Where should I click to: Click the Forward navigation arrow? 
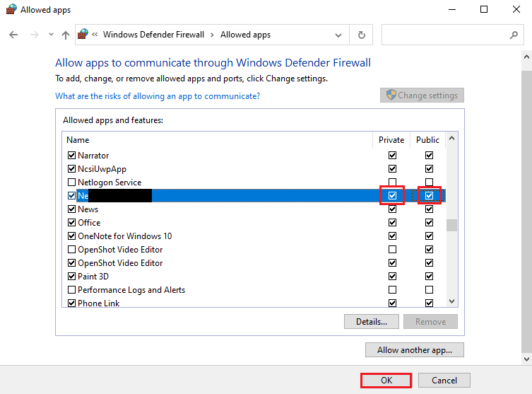(35, 35)
